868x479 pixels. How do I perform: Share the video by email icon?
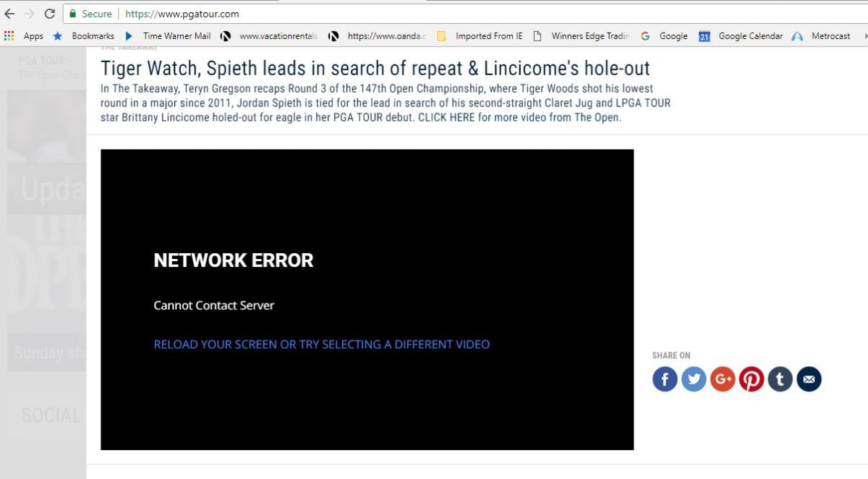click(x=809, y=379)
